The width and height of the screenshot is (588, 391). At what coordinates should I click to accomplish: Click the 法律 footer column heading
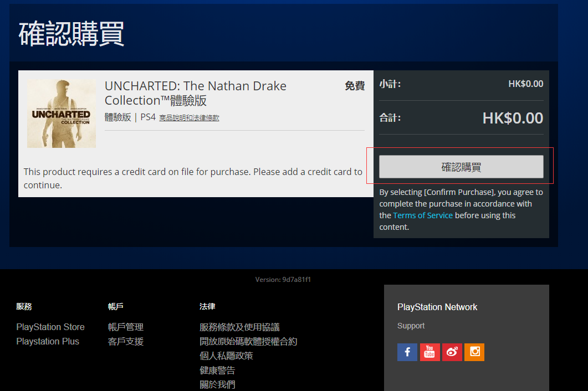tap(207, 307)
